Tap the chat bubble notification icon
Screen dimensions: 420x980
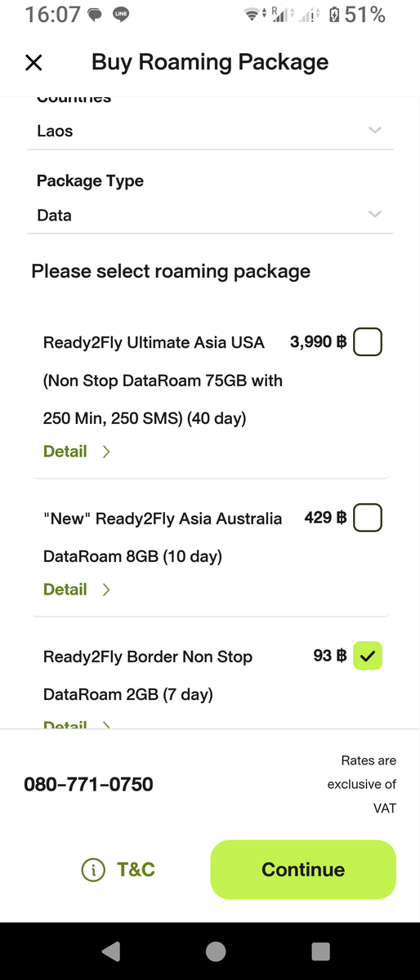[96, 15]
